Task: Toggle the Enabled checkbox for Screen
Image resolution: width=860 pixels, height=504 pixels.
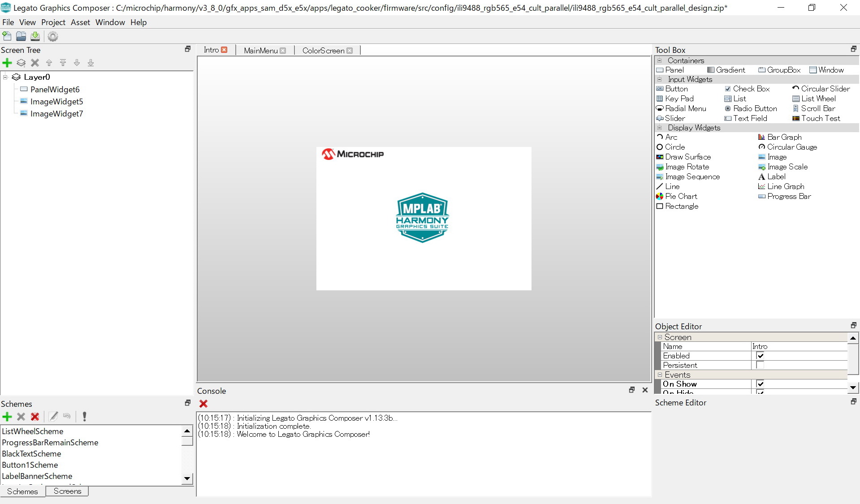Action: pyautogui.click(x=760, y=356)
